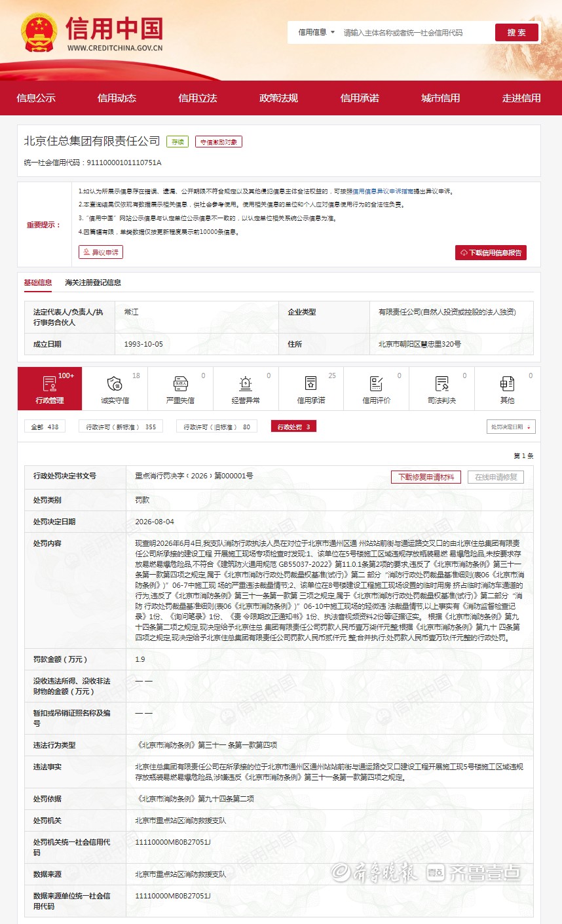
Task: Click the founding date 1993-10-05
Action: 143,344
